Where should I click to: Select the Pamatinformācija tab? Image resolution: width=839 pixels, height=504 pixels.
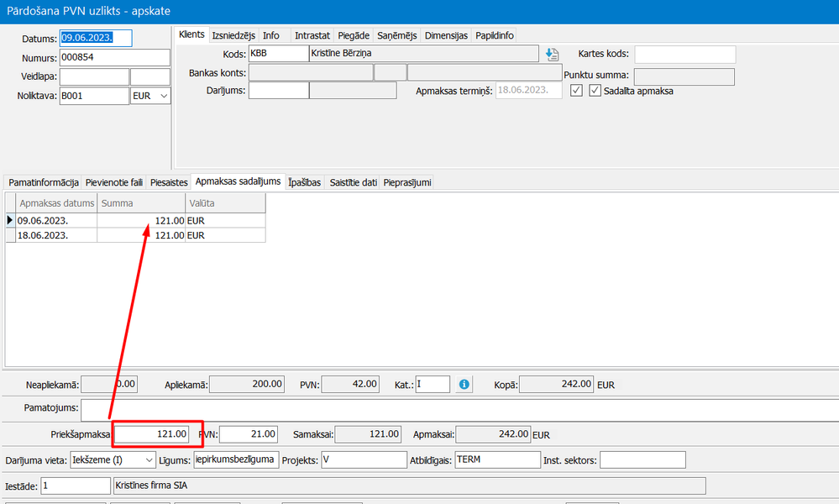[44, 182]
